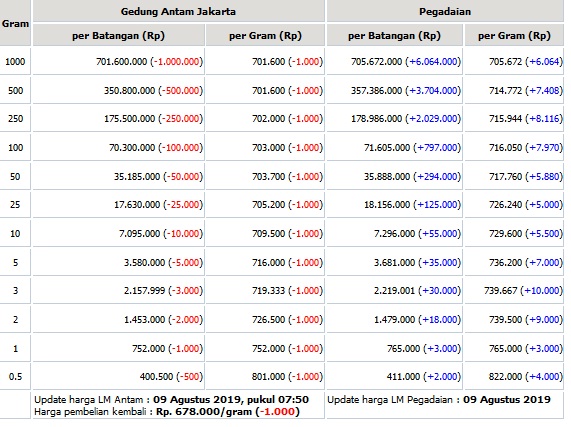Click Pegadaian price 18.156.000 per batangan
This screenshot has height=427, width=571.
point(387,205)
